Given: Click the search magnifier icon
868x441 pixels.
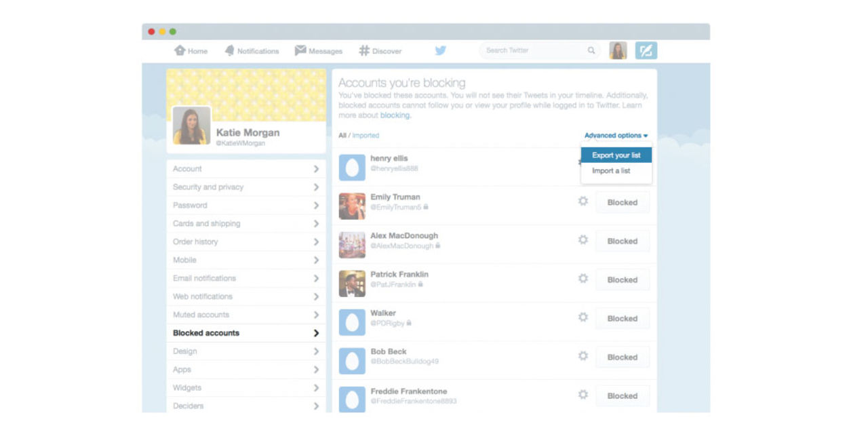Looking at the screenshot, I should [x=591, y=51].
